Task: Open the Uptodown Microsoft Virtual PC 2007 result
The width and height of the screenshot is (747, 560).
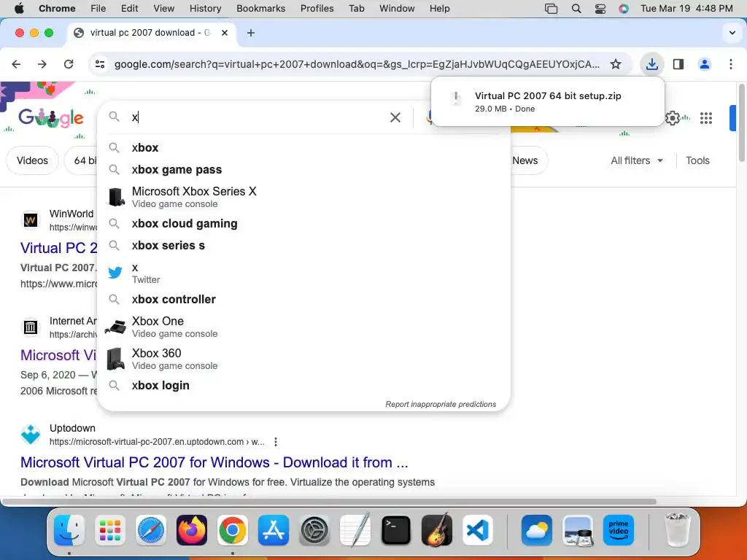Action: pos(214,462)
